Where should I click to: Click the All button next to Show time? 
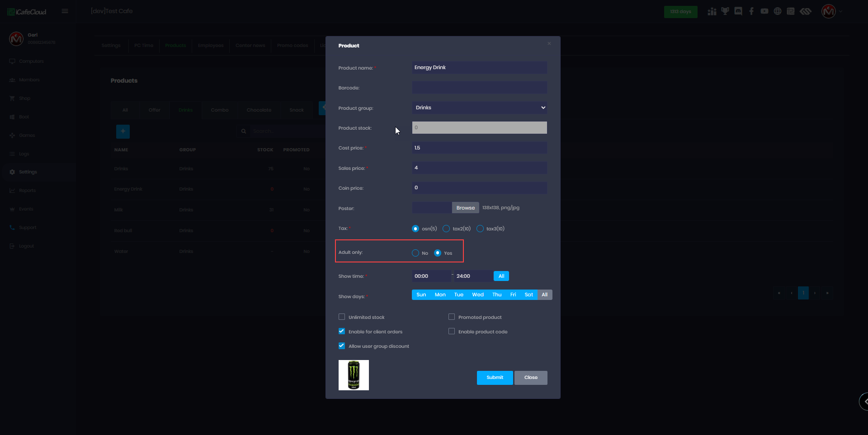[x=501, y=276]
